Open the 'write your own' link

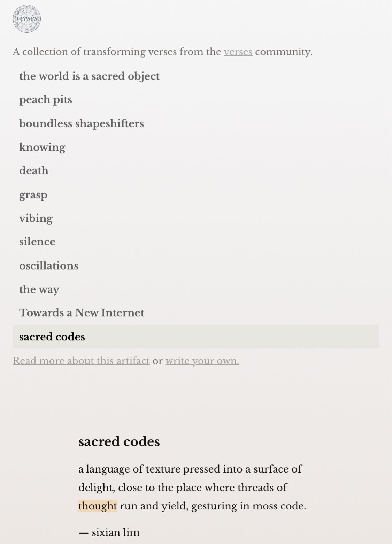[x=202, y=361]
